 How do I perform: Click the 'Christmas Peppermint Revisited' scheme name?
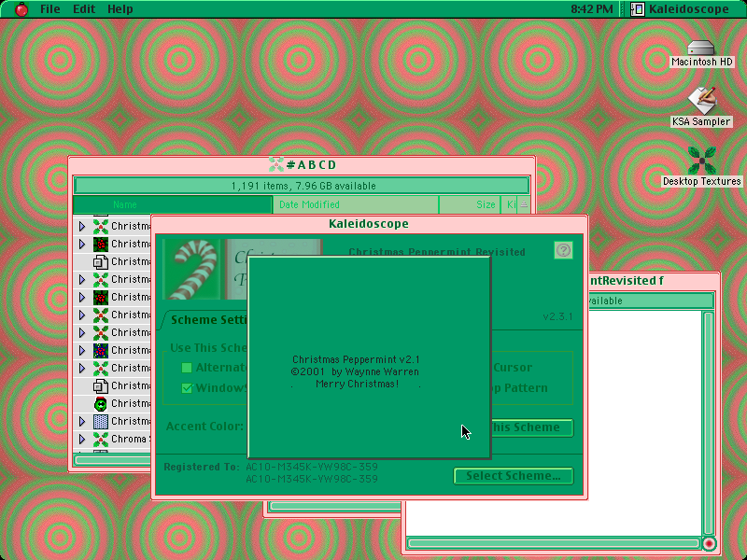437,252
